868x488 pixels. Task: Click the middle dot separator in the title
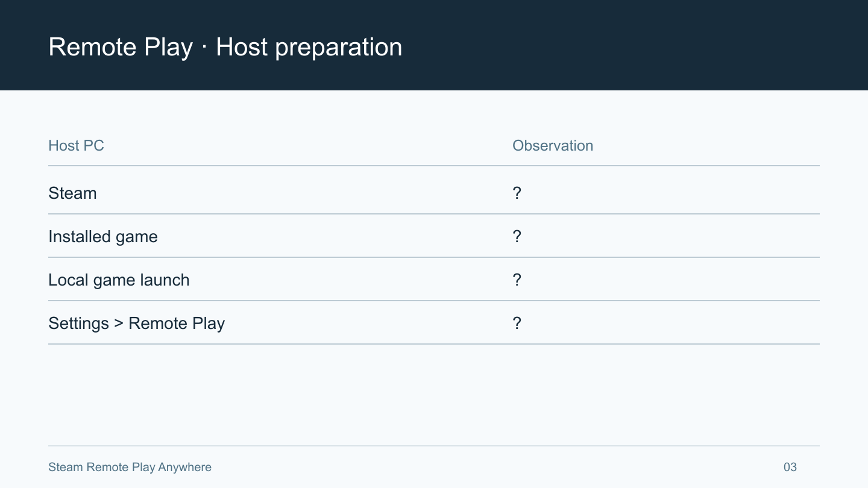pyautogui.click(x=204, y=48)
